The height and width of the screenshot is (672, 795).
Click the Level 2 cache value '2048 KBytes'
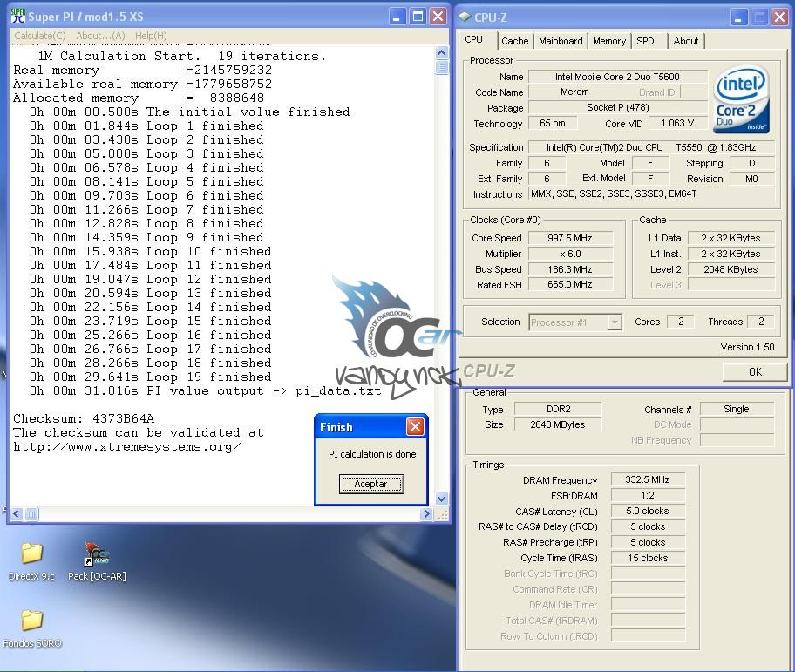pyautogui.click(x=730, y=269)
